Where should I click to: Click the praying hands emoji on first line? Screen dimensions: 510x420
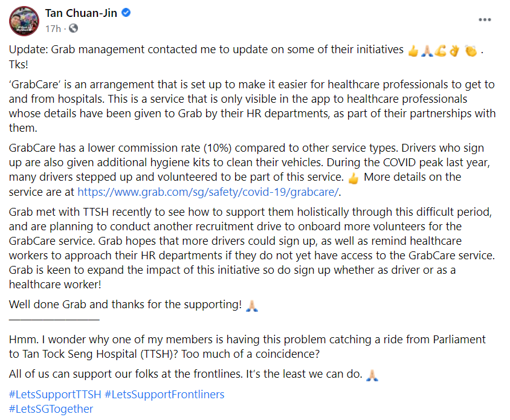[x=427, y=51]
